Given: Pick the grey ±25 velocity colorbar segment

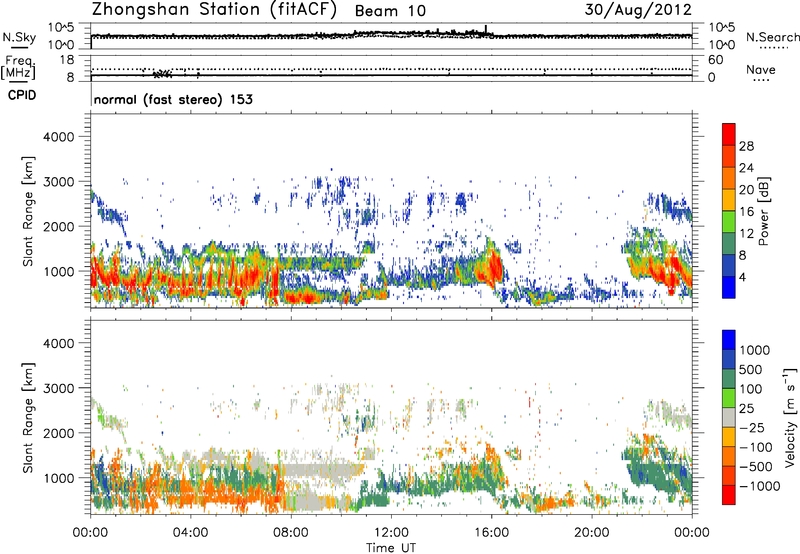Looking at the screenshot, I should pos(729,418).
